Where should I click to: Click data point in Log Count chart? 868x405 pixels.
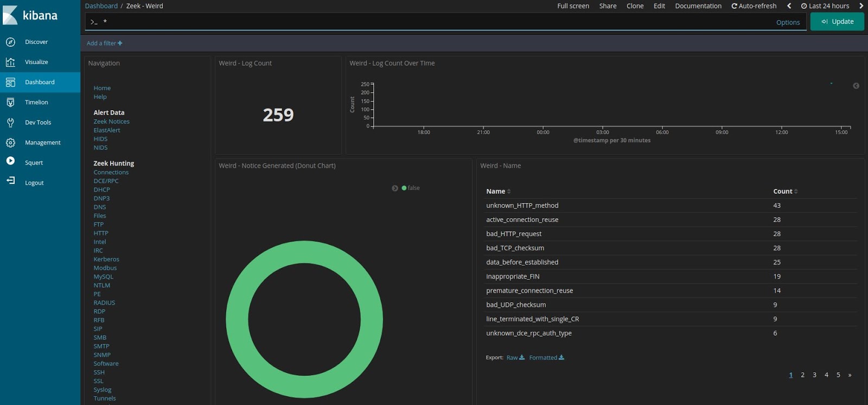[x=831, y=83]
